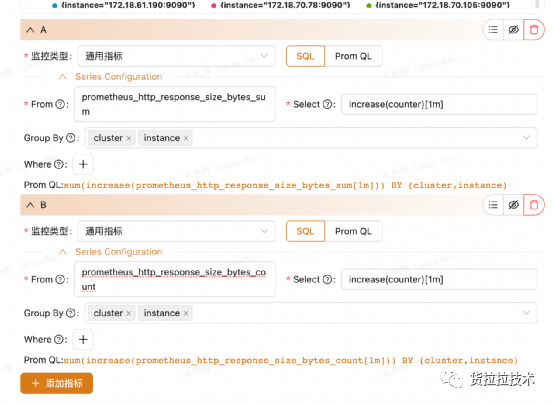This screenshot has height=404, width=552.
Task: Remove instance tag in query A Group By
Action: pyautogui.click(x=186, y=138)
